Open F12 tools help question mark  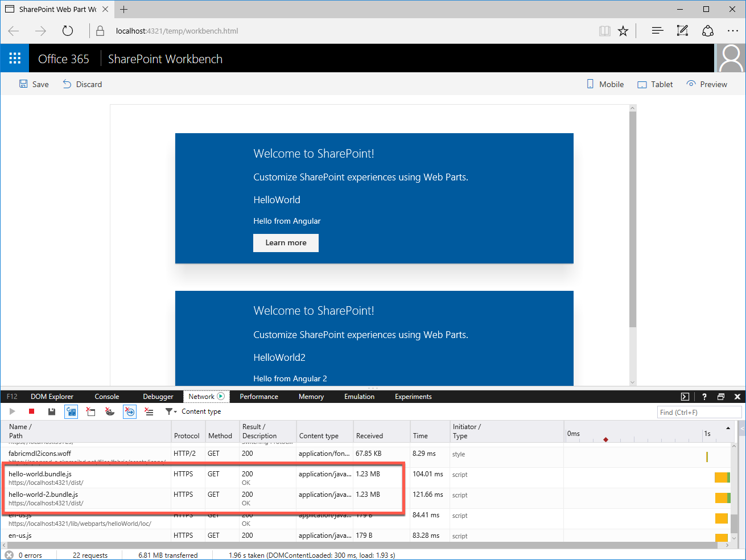pos(704,397)
